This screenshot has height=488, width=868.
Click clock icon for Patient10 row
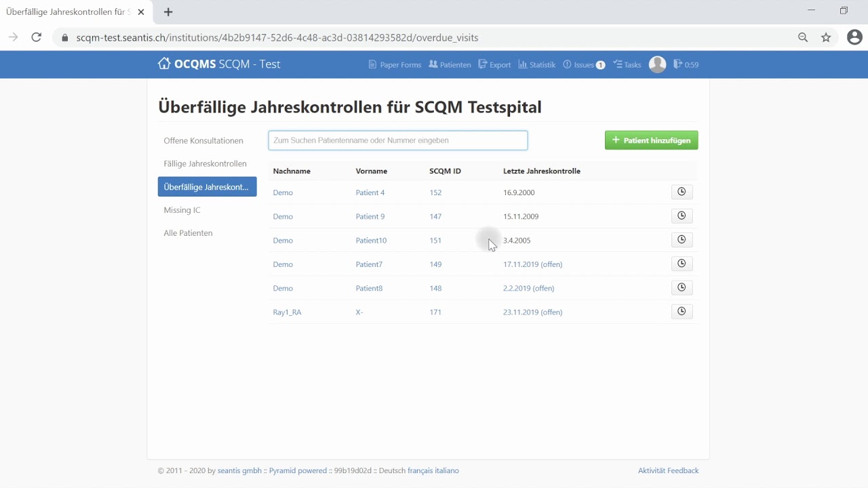pos(682,239)
